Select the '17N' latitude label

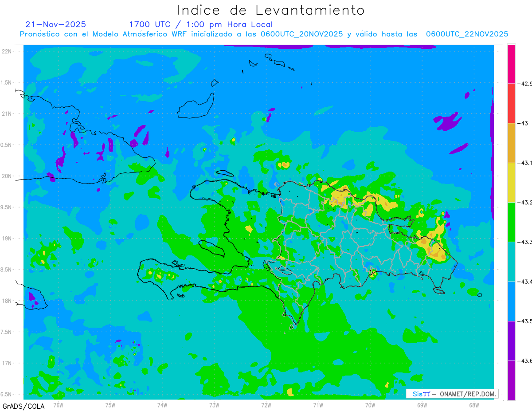[7, 363]
